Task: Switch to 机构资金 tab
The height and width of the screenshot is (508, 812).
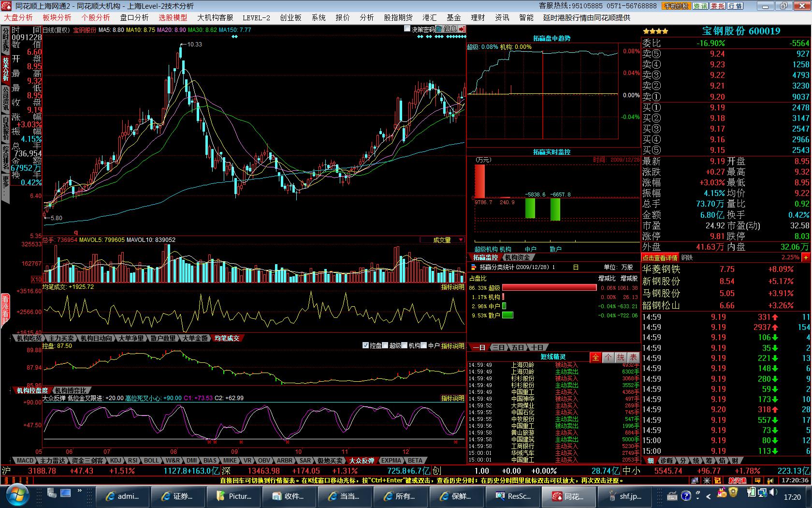Action: pos(517,257)
